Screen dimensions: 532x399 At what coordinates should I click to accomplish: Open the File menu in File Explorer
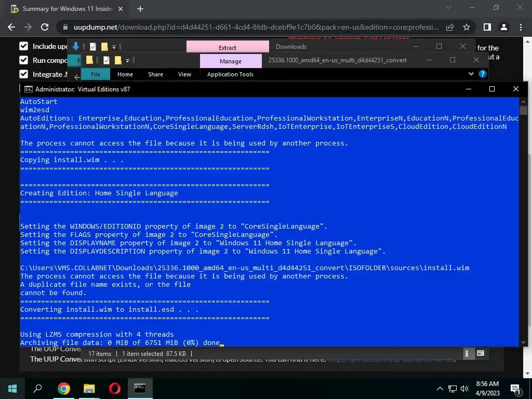96,74
